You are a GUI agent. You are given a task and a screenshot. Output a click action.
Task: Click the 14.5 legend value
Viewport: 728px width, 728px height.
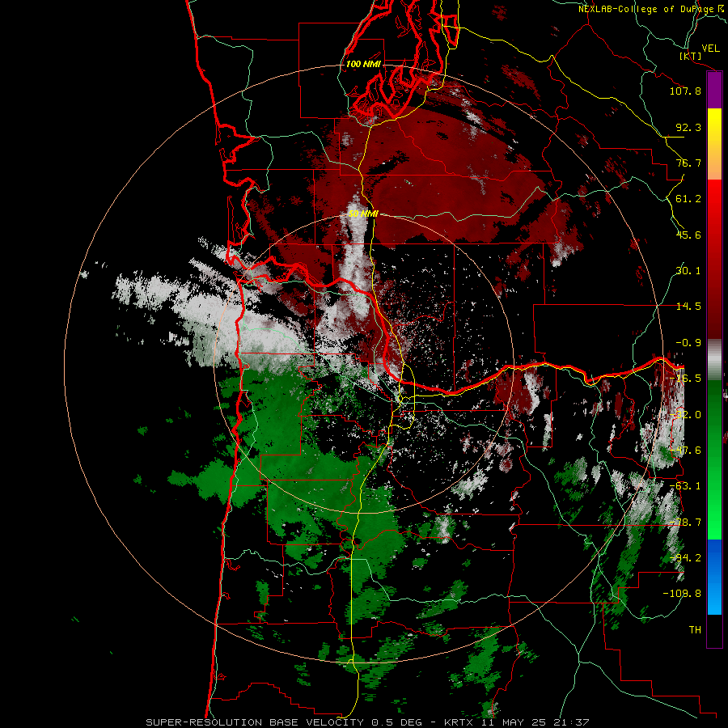pos(688,307)
